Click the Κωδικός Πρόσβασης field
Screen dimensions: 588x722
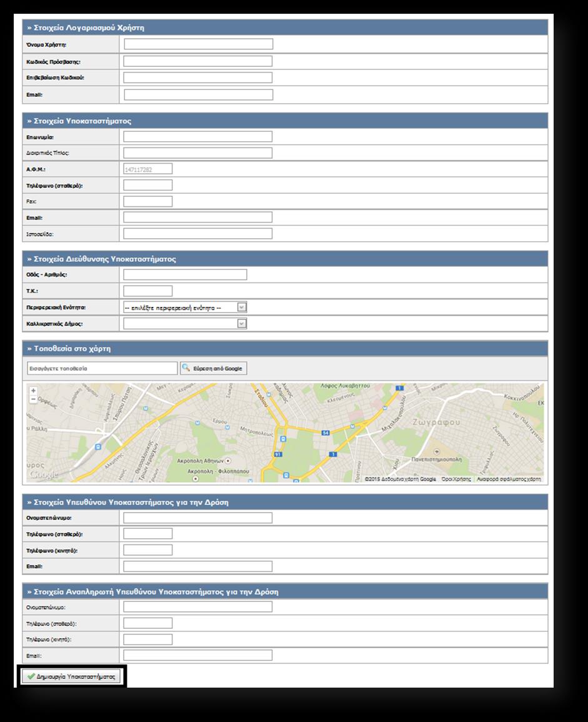click(x=198, y=61)
